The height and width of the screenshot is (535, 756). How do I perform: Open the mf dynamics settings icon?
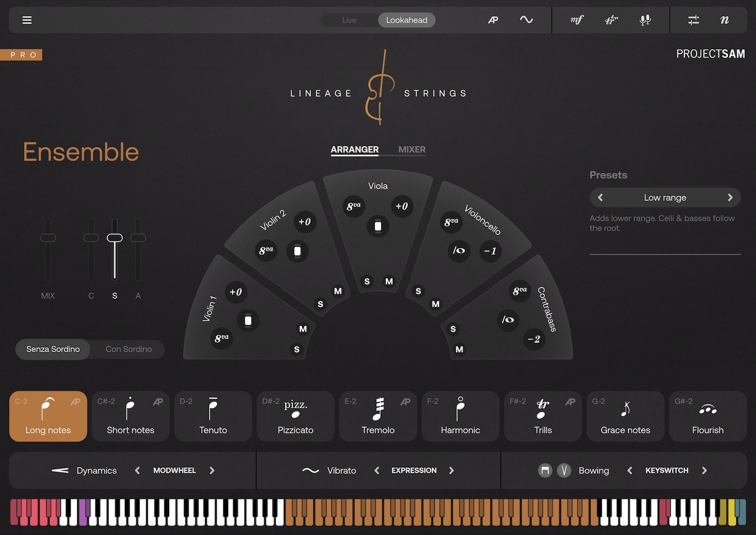click(577, 20)
